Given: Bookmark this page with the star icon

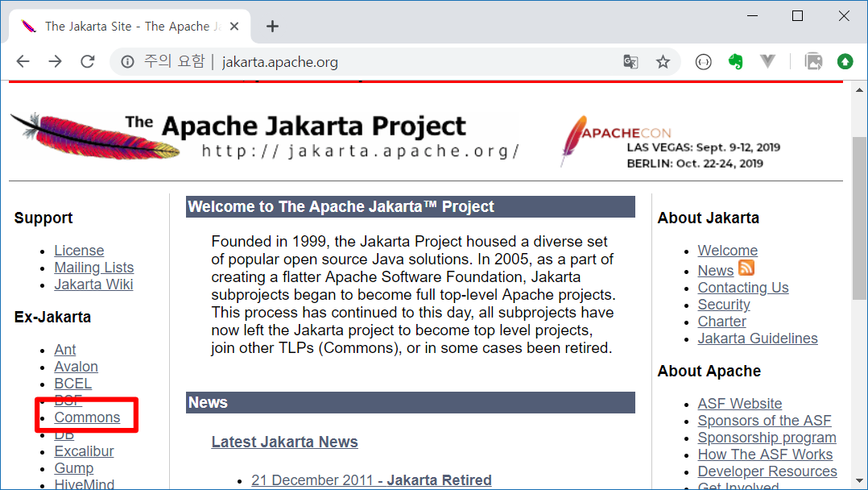Looking at the screenshot, I should pyautogui.click(x=663, y=61).
